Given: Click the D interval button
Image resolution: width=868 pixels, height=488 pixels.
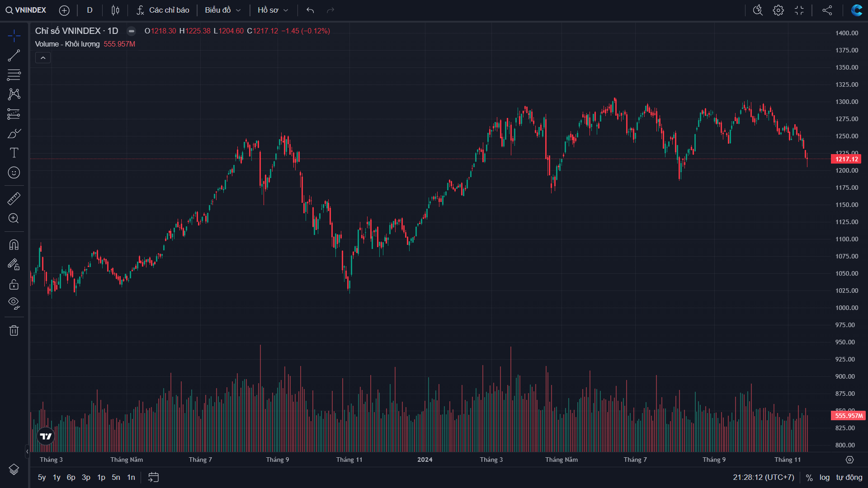Looking at the screenshot, I should pyautogui.click(x=90, y=10).
